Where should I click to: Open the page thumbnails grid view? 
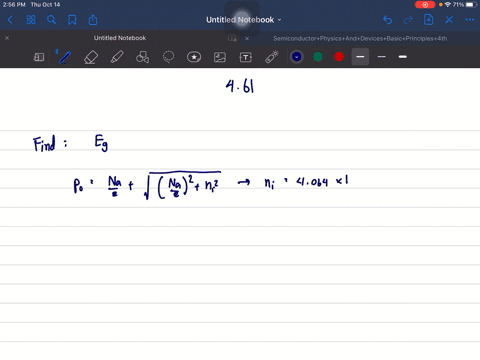(31, 20)
